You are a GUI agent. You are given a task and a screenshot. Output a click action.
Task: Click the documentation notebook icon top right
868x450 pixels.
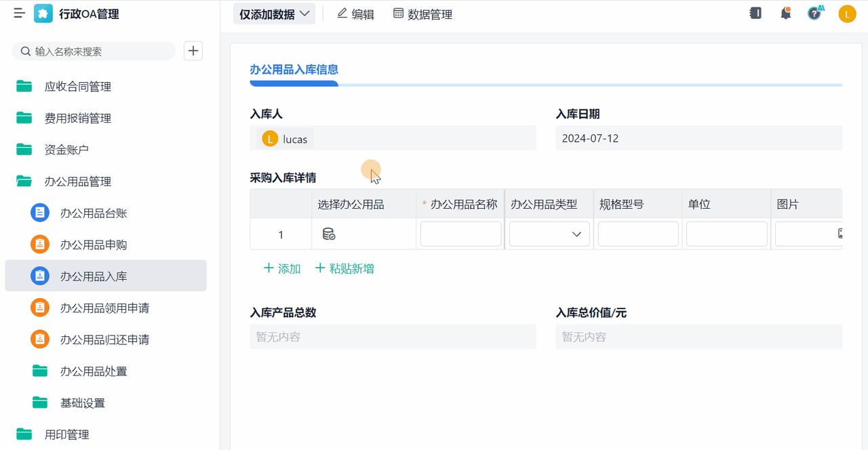click(x=755, y=12)
